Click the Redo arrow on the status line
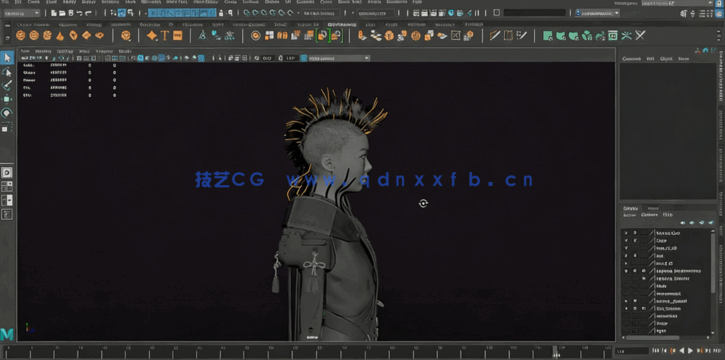Screen dimensions: 725x360 tap(88, 13)
